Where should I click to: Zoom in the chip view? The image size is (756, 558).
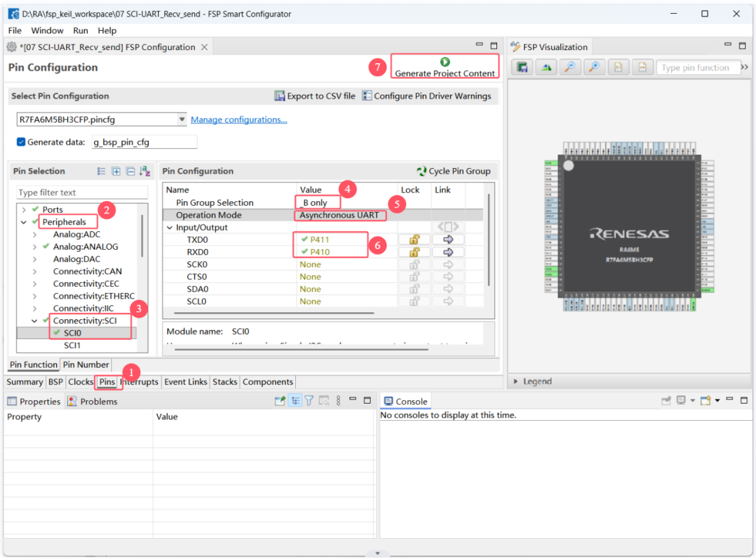point(594,67)
